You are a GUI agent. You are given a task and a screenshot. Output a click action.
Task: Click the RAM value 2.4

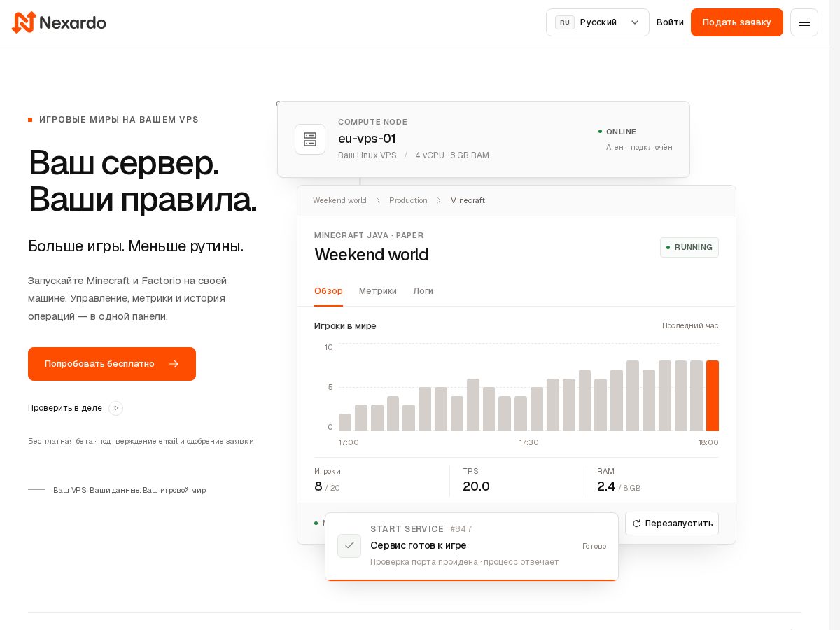tap(606, 486)
